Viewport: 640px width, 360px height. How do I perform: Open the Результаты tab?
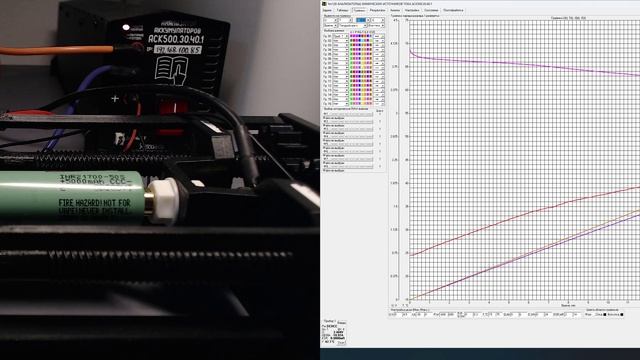(x=378, y=10)
